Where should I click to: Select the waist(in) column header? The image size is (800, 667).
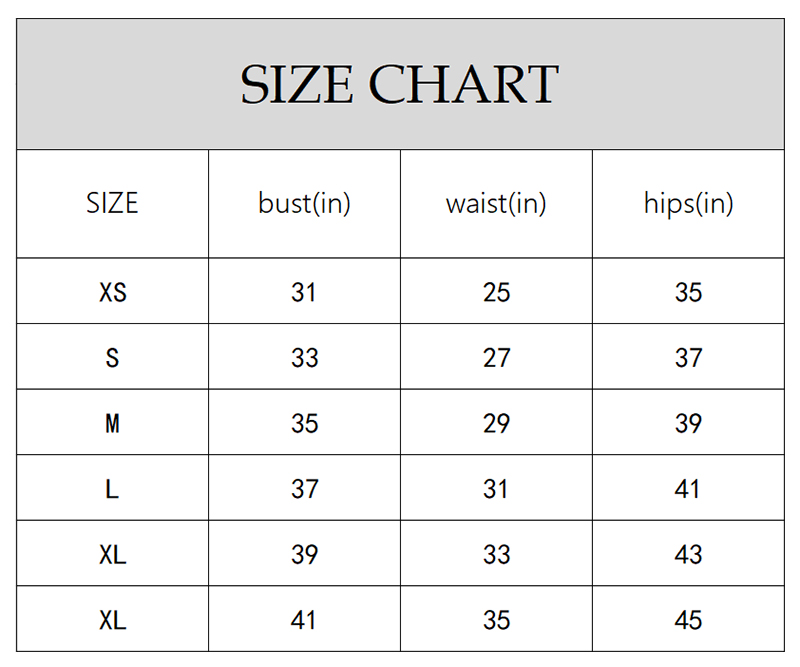pos(496,203)
